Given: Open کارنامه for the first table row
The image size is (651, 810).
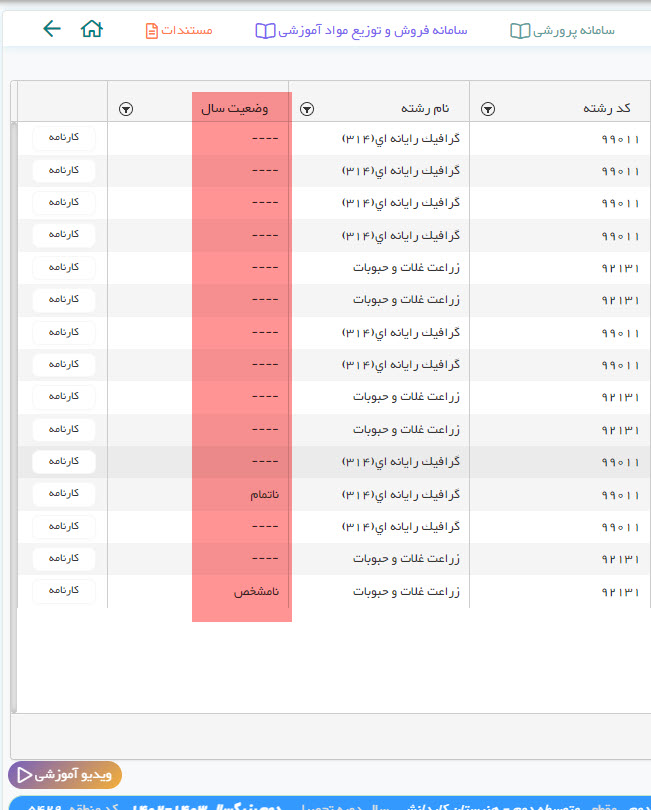Looking at the screenshot, I should point(64,138).
